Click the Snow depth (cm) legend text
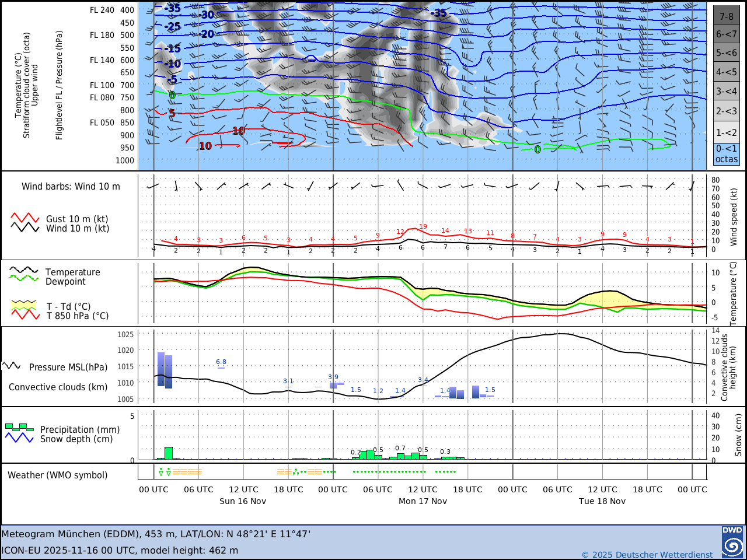 (76, 439)
